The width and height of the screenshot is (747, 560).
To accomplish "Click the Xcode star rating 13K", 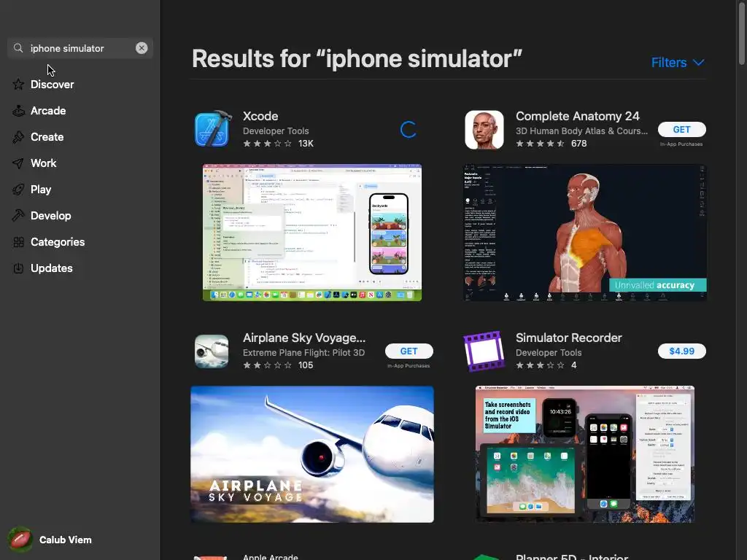I will click(278, 144).
